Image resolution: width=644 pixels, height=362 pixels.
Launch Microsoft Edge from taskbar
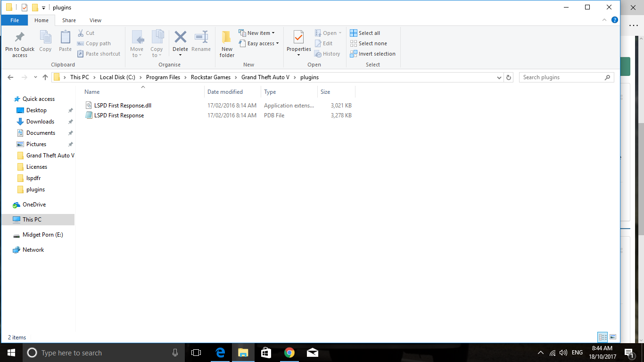coord(220,353)
